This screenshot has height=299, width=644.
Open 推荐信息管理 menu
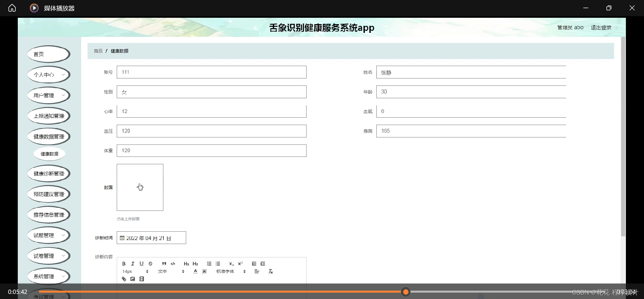tap(49, 215)
